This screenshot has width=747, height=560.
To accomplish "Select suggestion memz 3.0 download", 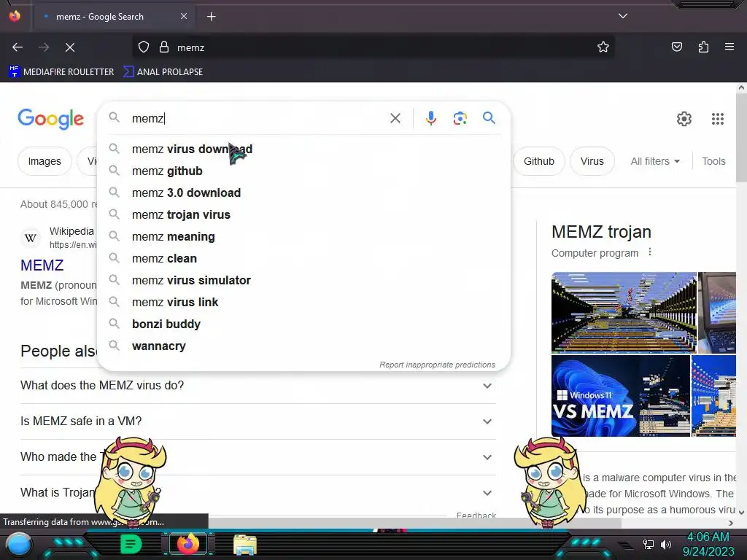I will pos(303,192).
